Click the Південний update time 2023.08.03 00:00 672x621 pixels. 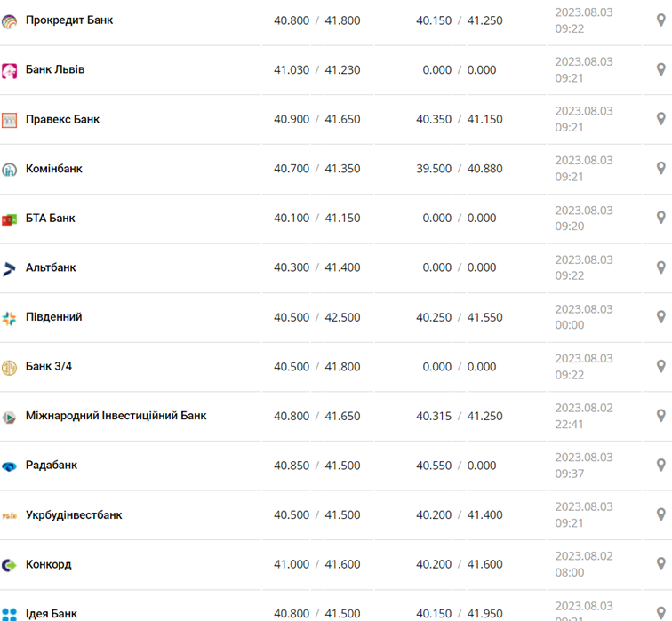click(584, 317)
